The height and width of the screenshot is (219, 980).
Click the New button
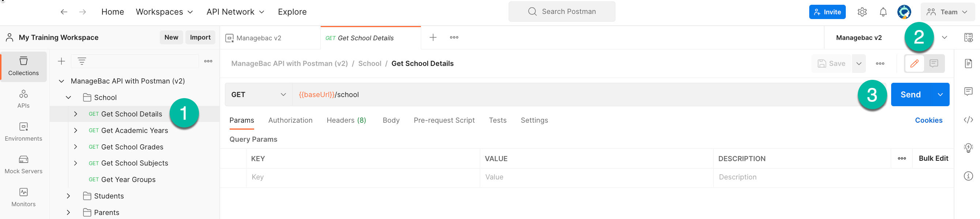click(171, 37)
